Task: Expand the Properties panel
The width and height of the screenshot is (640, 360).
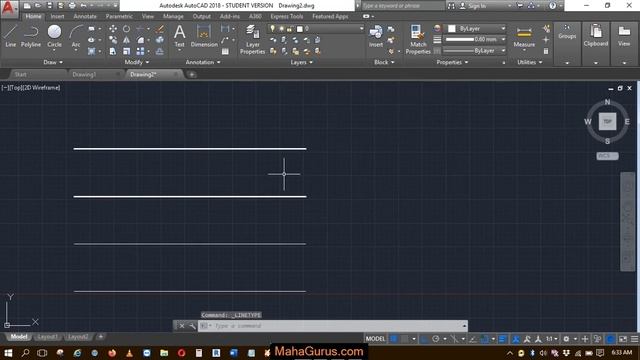Action: [452, 62]
